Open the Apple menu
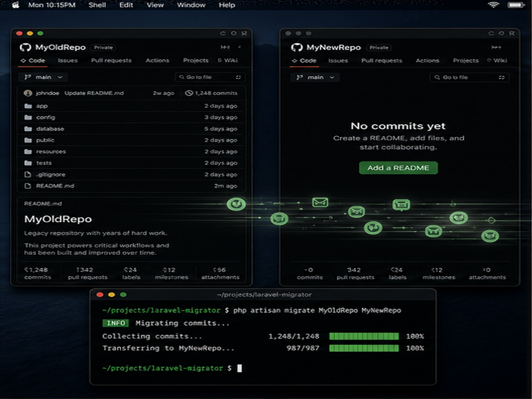 point(15,5)
